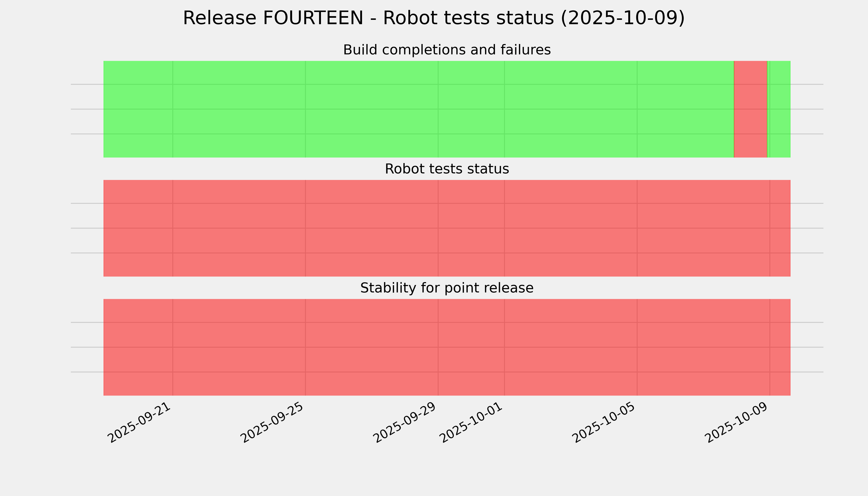Click the red bar of Stability for point release chart
Screen dimensions: 868x496
click(x=447, y=347)
